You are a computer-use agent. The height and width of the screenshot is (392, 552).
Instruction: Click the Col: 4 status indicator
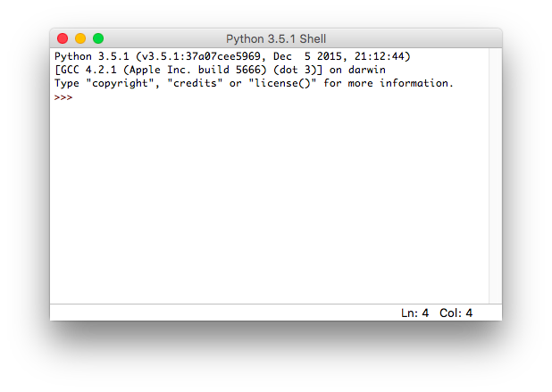coord(456,313)
